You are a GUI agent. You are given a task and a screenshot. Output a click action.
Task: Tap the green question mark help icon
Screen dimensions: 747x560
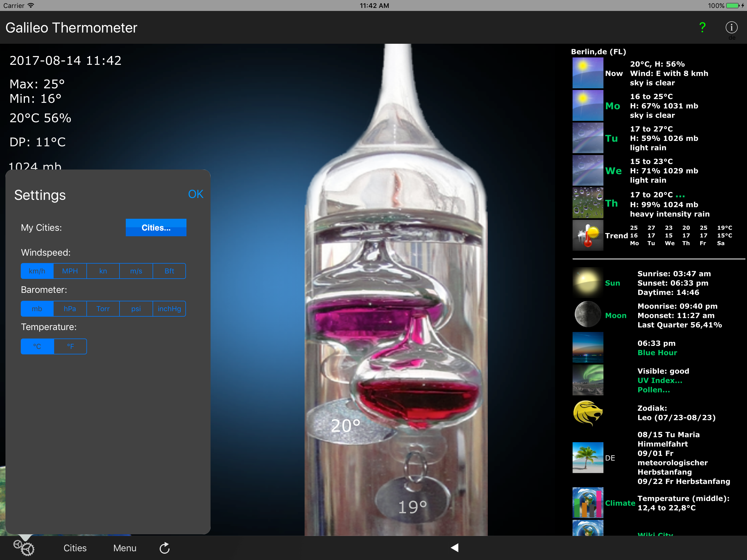[702, 27]
